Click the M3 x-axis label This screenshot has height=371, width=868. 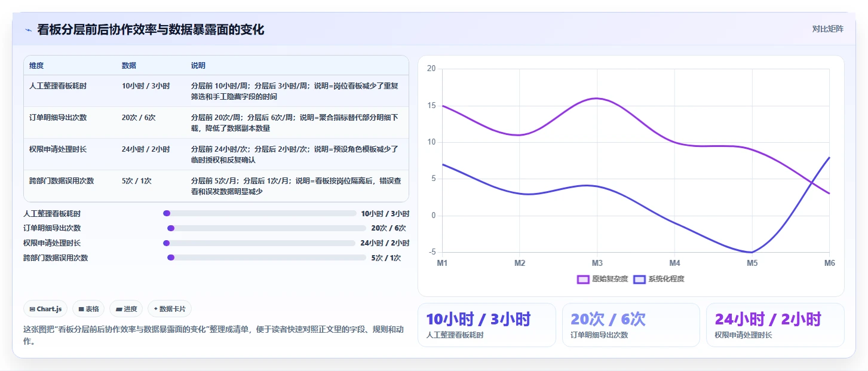[x=597, y=263]
